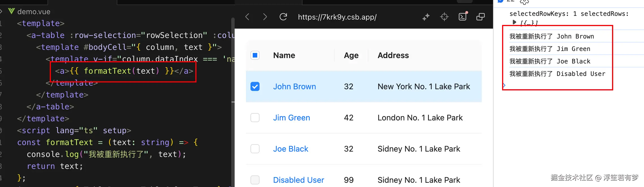This screenshot has width=644, height=187.
Task: Toggle the select-all checkbox in table header
Action: click(x=255, y=55)
